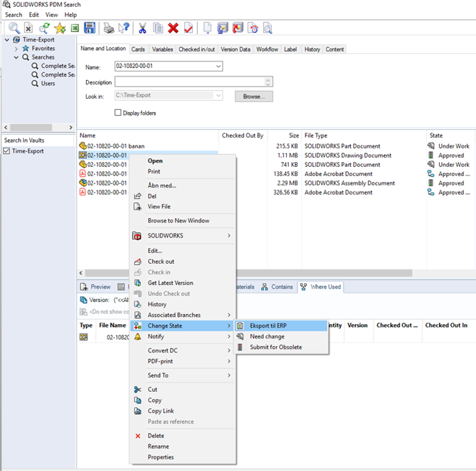Click the scissors icon in the toolbar
476x471 pixels.
click(142, 28)
